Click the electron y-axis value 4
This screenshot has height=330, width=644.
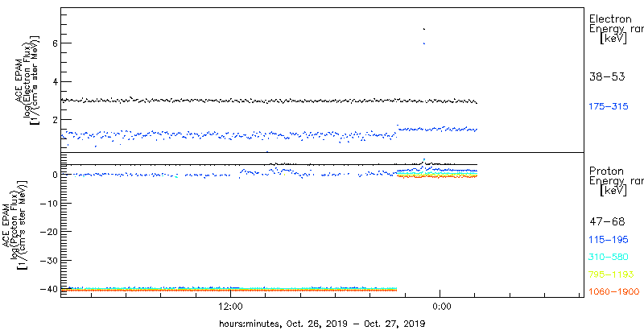coord(53,81)
